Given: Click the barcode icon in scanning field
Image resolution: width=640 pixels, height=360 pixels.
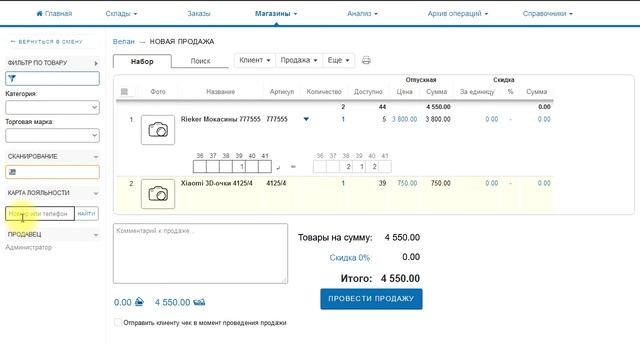Looking at the screenshot, I should point(12,172).
